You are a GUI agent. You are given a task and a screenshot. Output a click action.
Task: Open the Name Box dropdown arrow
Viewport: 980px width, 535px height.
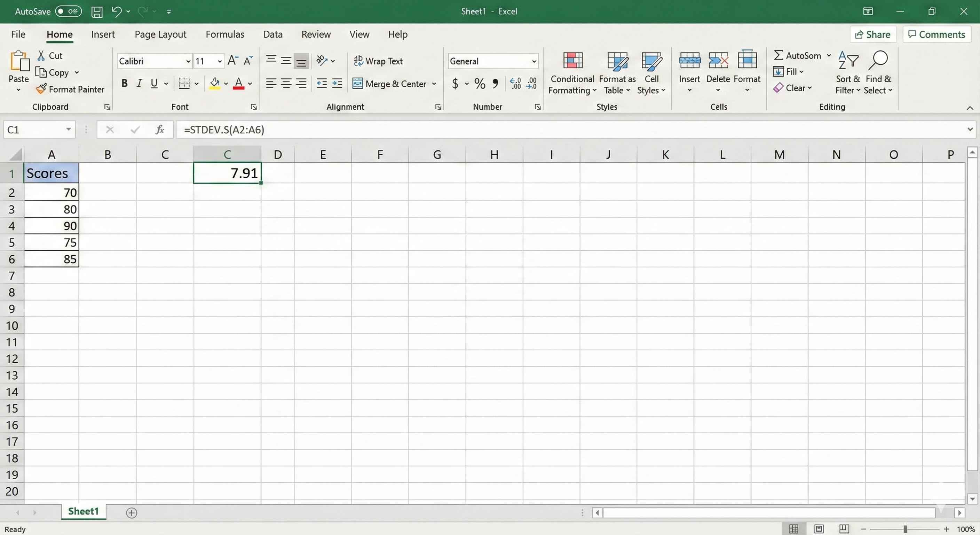[x=69, y=130]
